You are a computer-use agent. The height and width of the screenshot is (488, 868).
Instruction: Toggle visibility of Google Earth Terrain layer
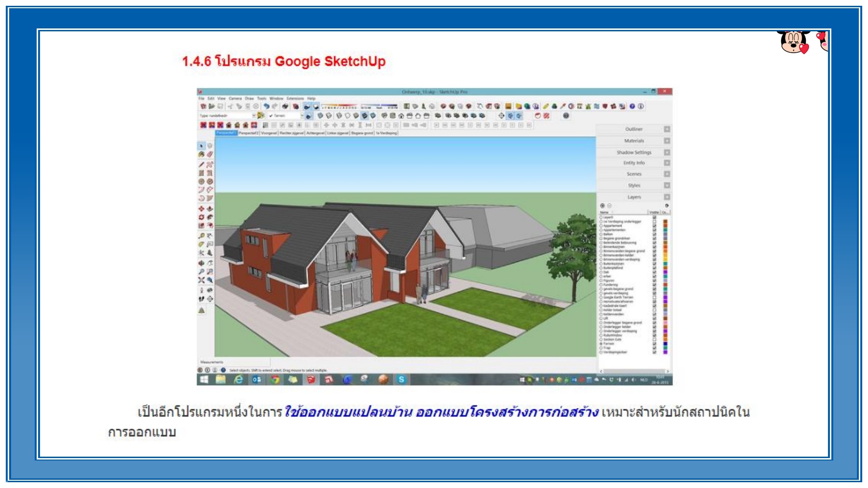click(654, 298)
